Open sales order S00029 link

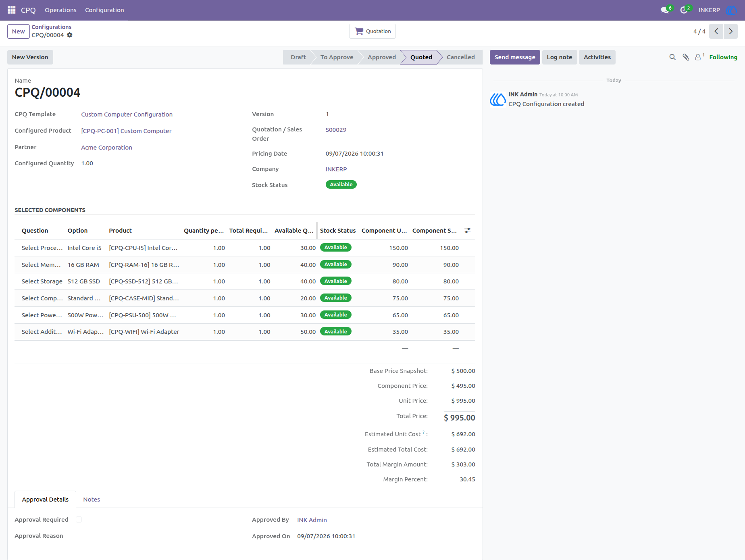tap(336, 130)
